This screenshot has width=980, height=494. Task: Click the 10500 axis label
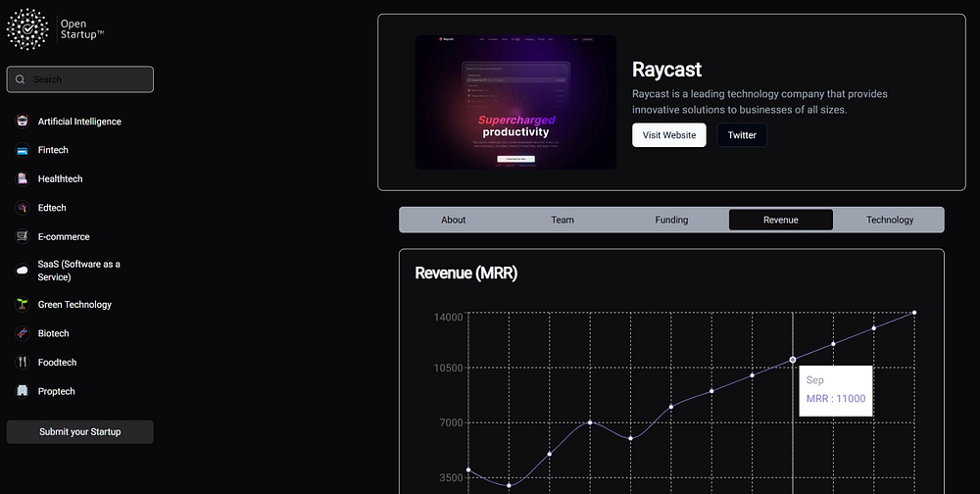pos(449,368)
